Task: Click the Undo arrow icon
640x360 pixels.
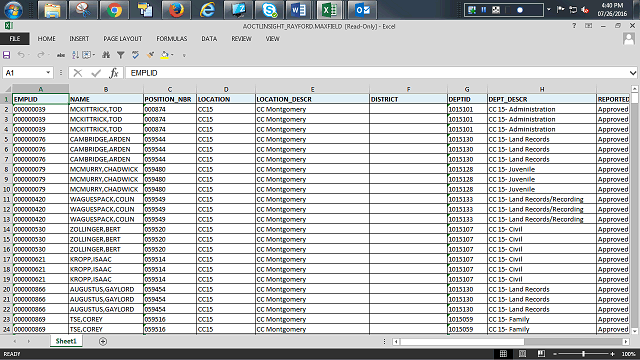Action: point(21,55)
